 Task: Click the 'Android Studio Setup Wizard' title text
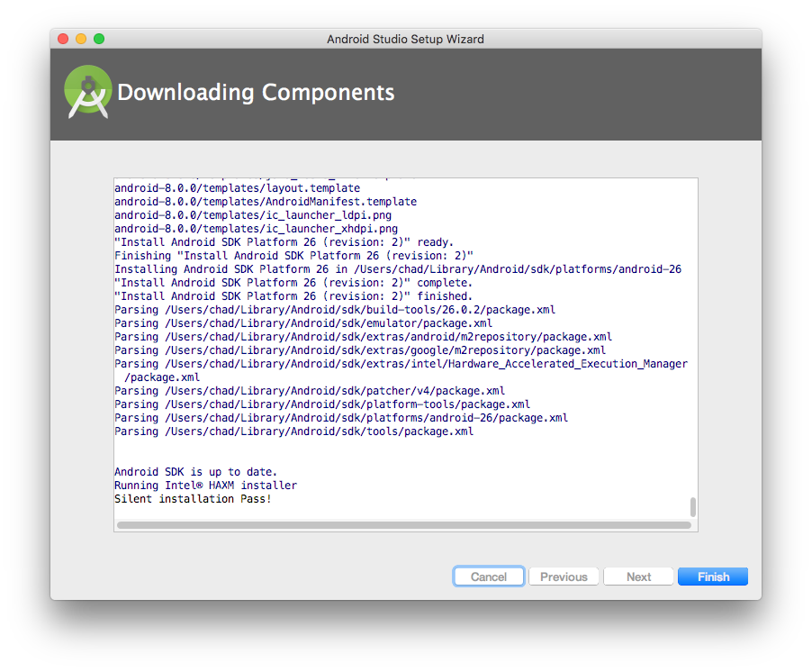click(x=405, y=39)
